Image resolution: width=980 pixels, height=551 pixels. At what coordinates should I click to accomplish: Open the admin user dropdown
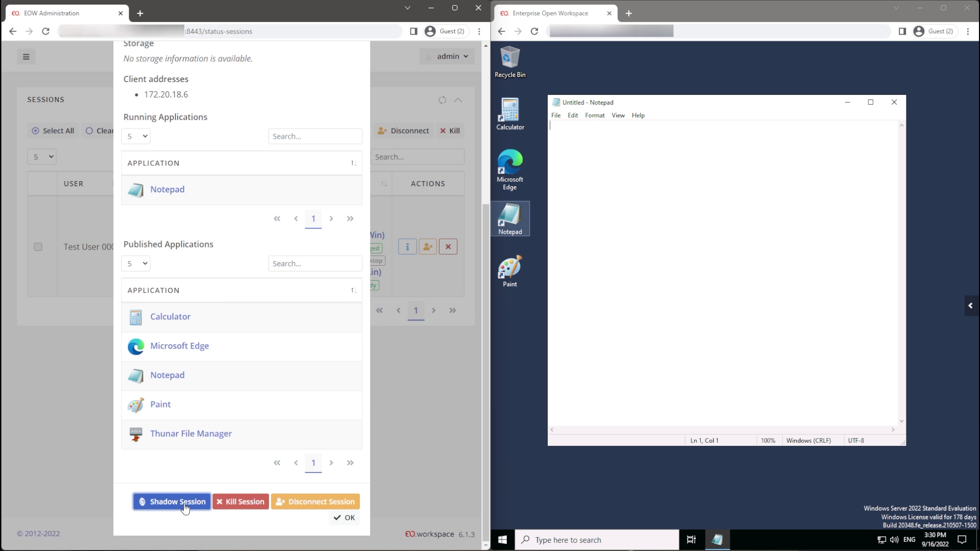point(447,57)
